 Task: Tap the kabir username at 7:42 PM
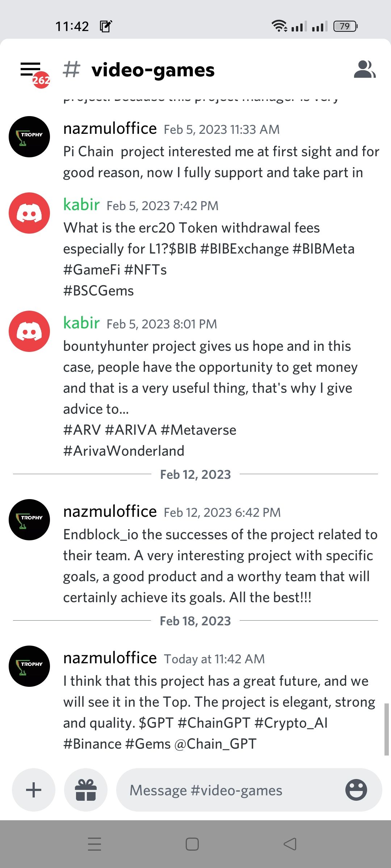click(x=81, y=205)
